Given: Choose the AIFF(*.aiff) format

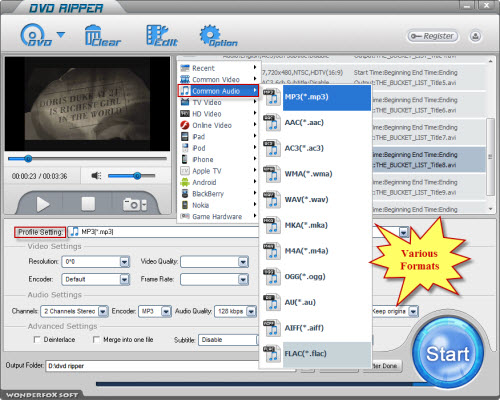Looking at the screenshot, I should pyautogui.click(x=316, y=328).
